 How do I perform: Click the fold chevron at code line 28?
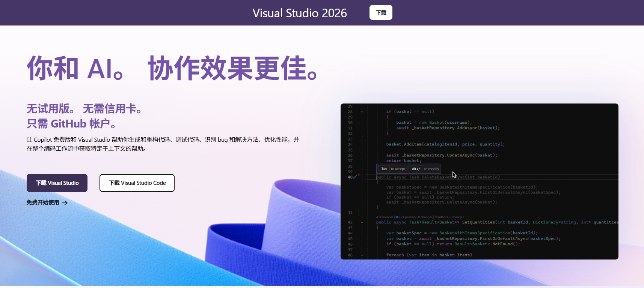tap(362, 112)
